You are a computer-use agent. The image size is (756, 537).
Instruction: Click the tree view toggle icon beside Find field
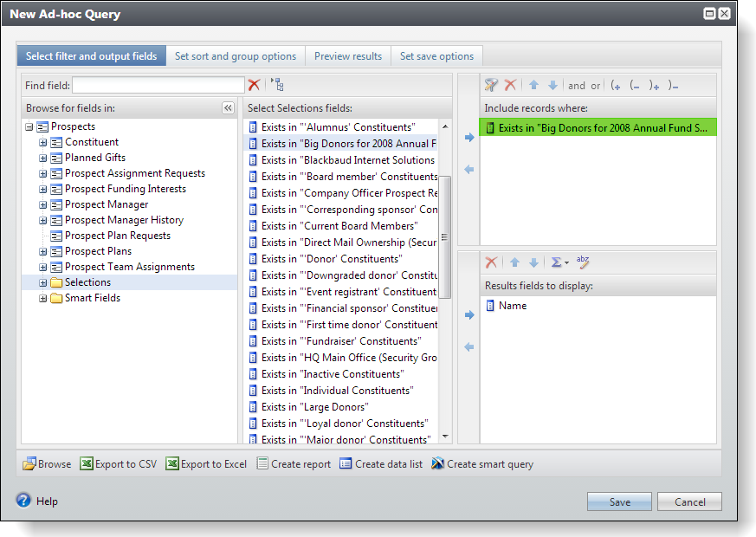277,85
